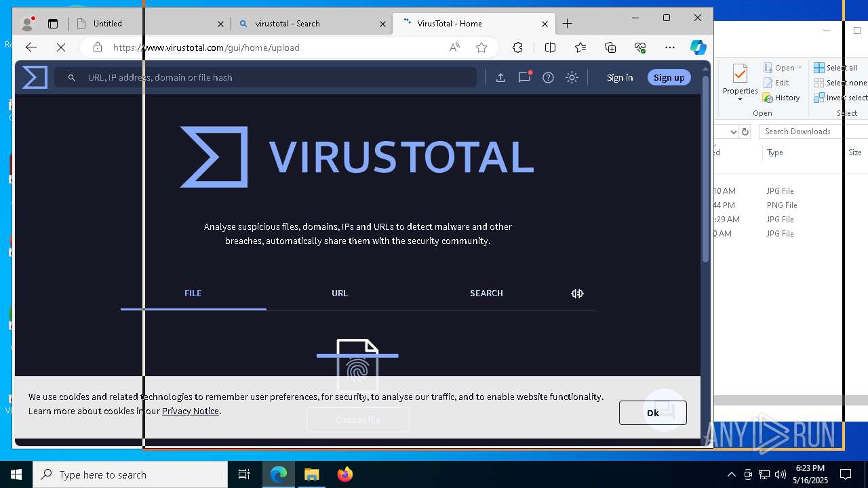Image resolution: width=868 pixels, height=488 pixels.
Task: Click the API icon next to SEARCH tab
Action: (577, 293)
